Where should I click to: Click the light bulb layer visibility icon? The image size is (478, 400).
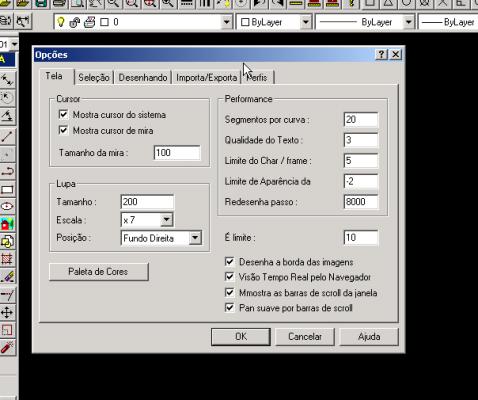61,22
